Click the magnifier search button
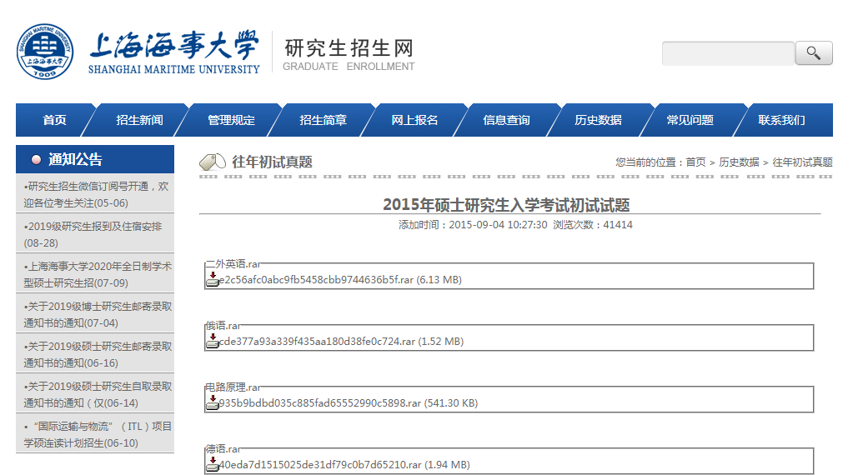868x475 pixels. pos(813,53)
